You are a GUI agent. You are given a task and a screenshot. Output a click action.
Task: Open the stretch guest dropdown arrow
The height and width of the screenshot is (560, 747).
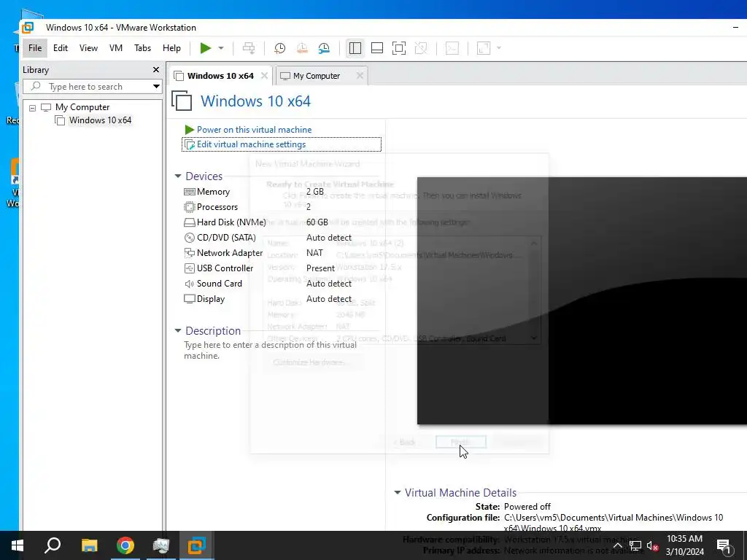click(x=499, y=48)
